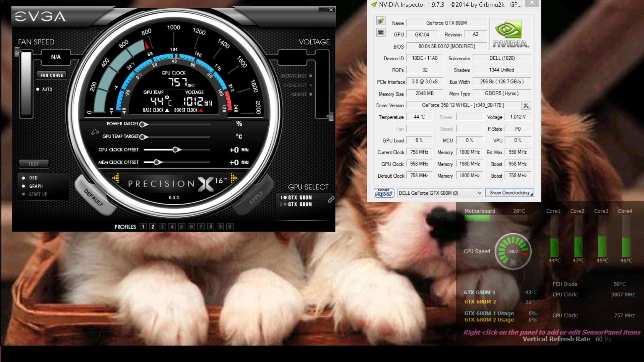Click the fan speed N/A display

56,57
